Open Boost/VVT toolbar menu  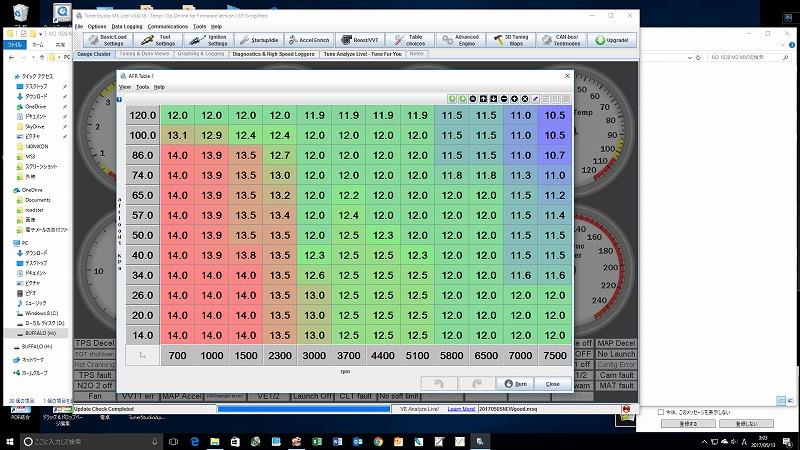coord(360,40)
